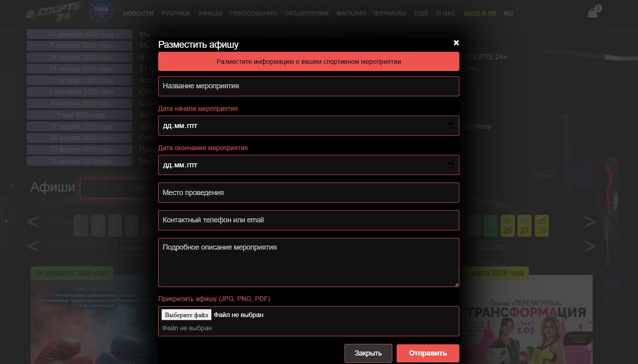Select the news date «27 апреля 2025 года»

click(80, 126)
